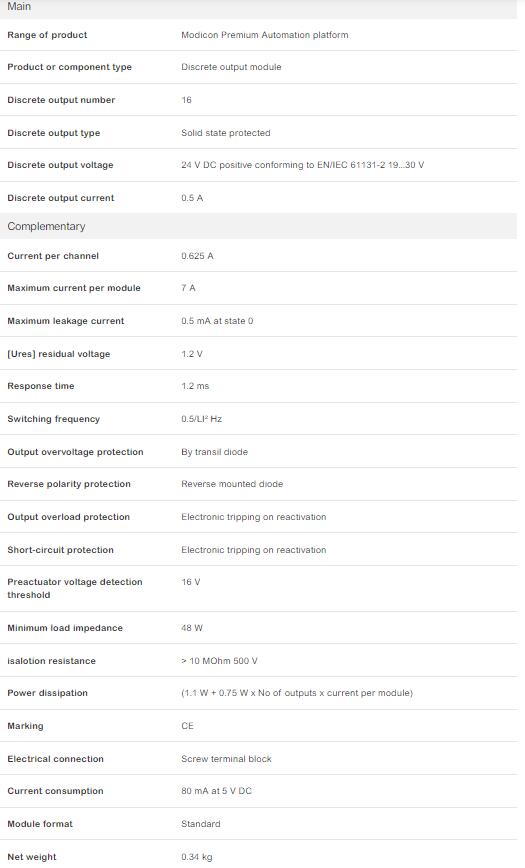Select Solid state protected value

point(225,133)
